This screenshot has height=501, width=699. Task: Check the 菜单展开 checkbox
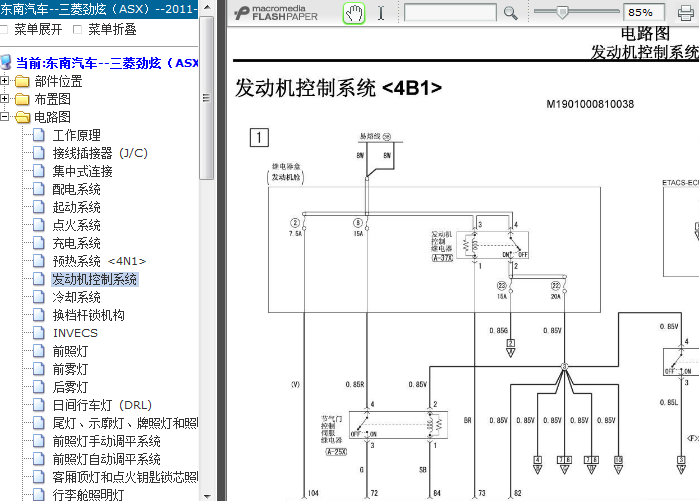4,30
